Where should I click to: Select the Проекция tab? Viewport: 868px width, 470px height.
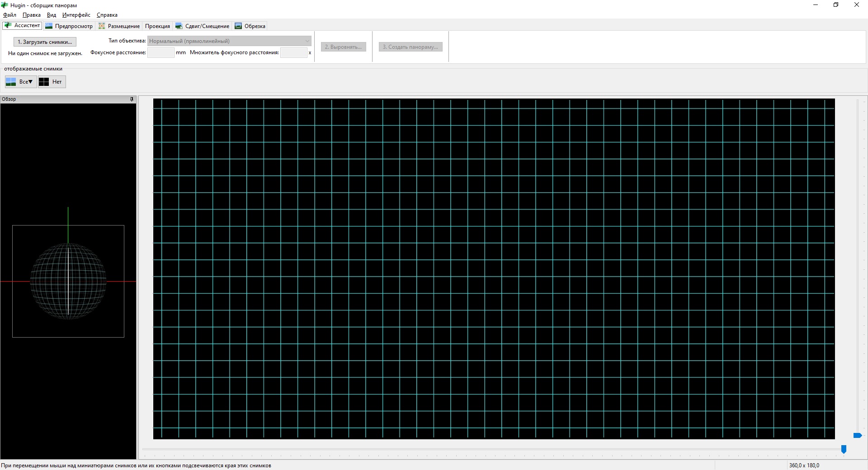click(x=157, y=26)
